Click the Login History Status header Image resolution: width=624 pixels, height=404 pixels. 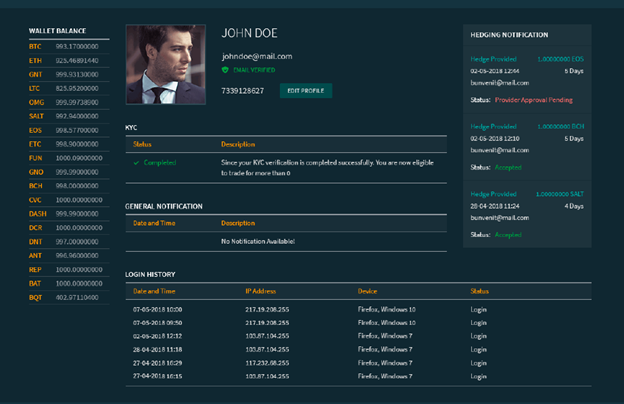click(480, 291)
